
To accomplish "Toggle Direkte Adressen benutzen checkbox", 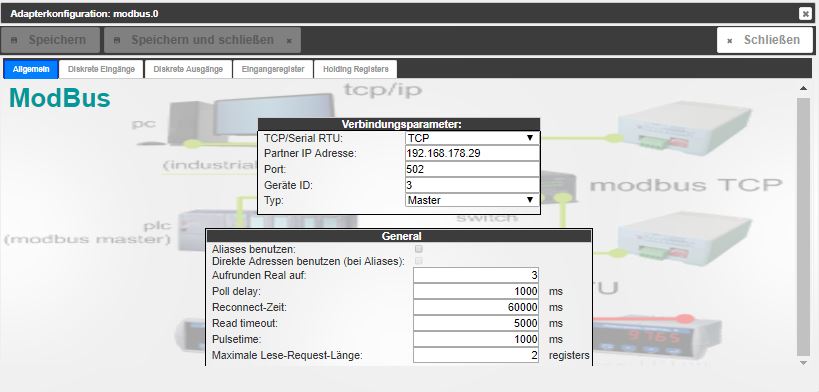I will 418,260.
